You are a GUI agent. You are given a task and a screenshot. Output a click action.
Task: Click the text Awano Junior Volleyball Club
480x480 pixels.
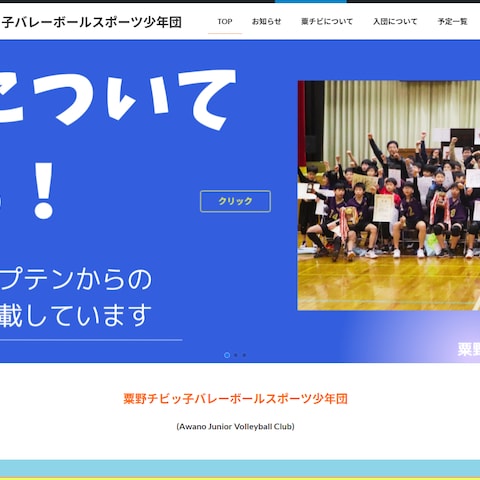click(235, 426)
